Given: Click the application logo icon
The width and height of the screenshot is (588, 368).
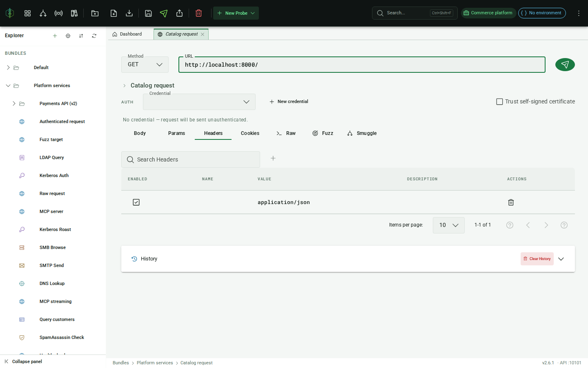Looking at the screenshot, I should pos(10,13).
